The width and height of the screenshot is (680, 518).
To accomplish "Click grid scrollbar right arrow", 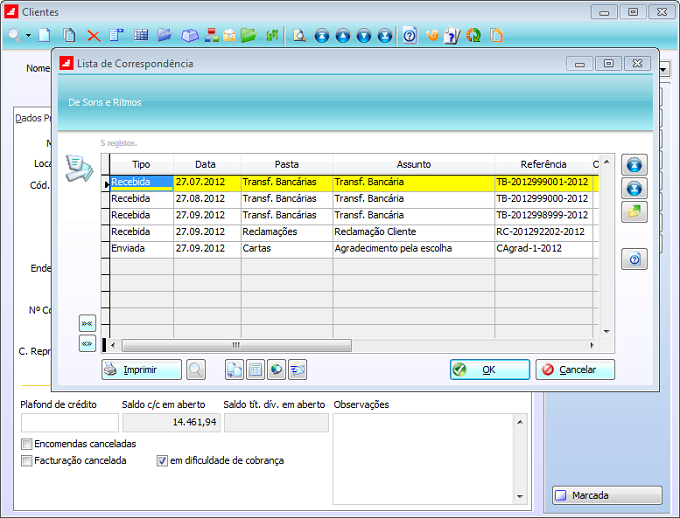I will tap(592, 345).
